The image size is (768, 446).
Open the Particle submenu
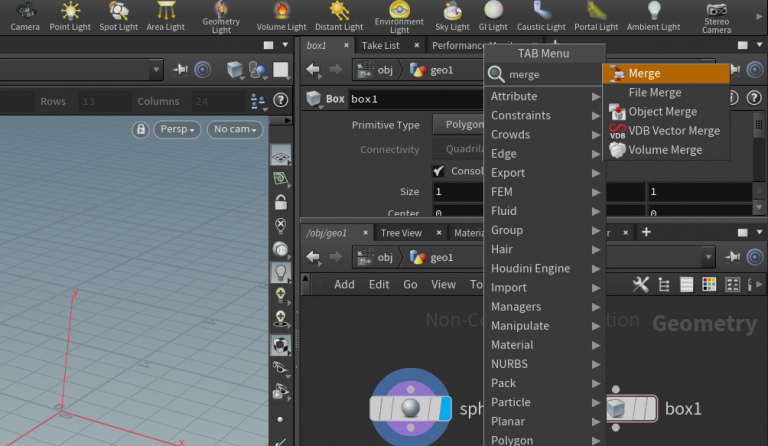click(545, 402)
